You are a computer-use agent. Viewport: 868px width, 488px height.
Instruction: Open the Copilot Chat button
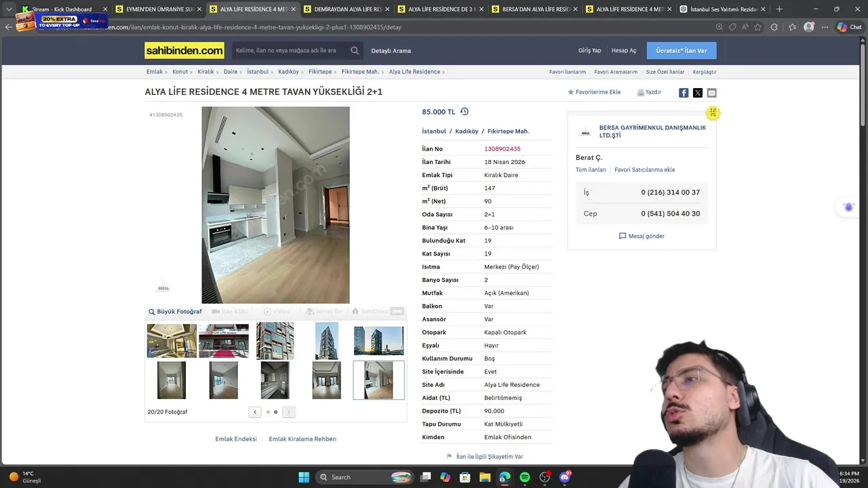tap(850, 27)
